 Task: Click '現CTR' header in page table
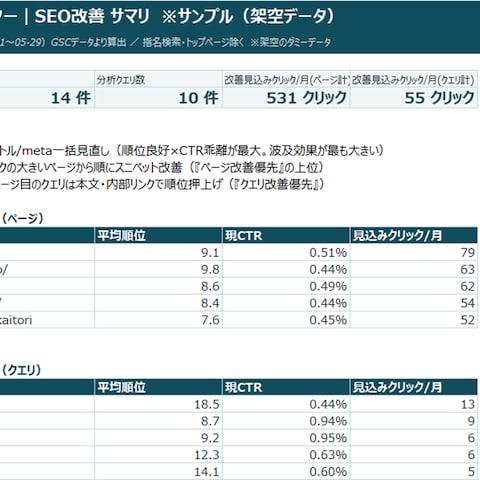[x=286, y=235]
